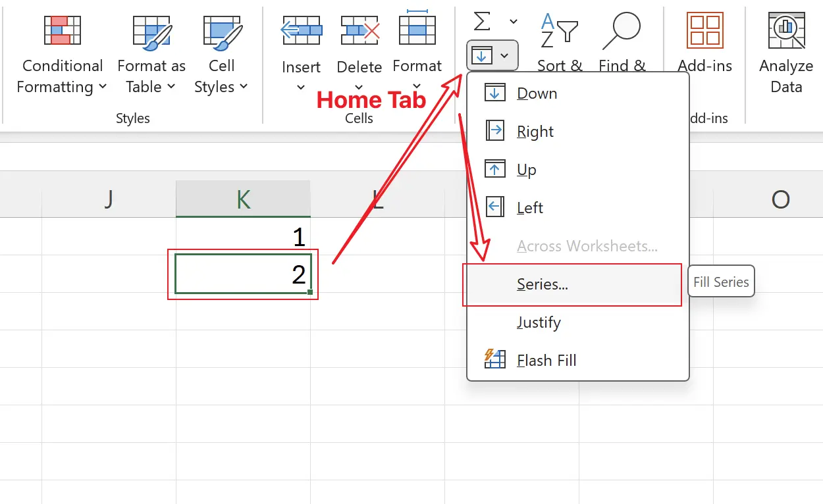Click the Insert cells icon
The width and height of the screenshot is (823, 504).
(x=301, y=30)
